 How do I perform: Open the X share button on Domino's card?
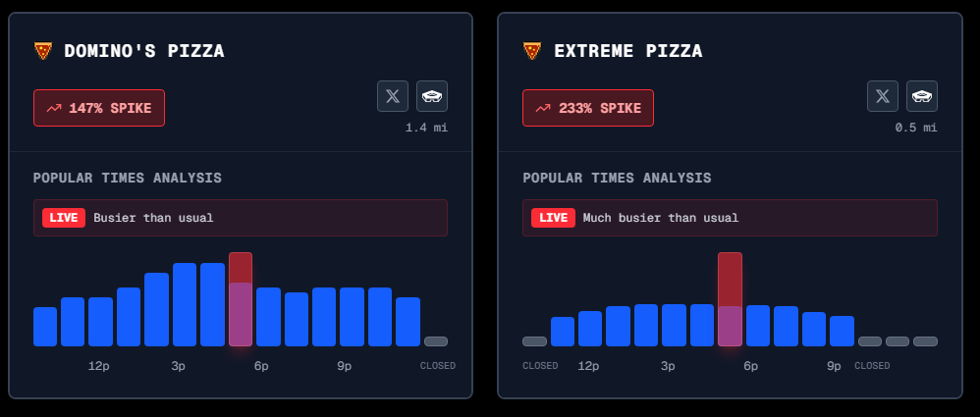[x=393, y=96]
